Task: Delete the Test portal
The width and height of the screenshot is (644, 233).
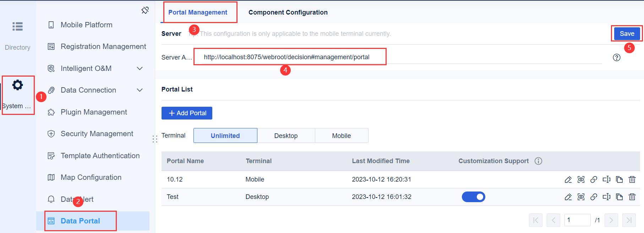Action: [632, 197]
